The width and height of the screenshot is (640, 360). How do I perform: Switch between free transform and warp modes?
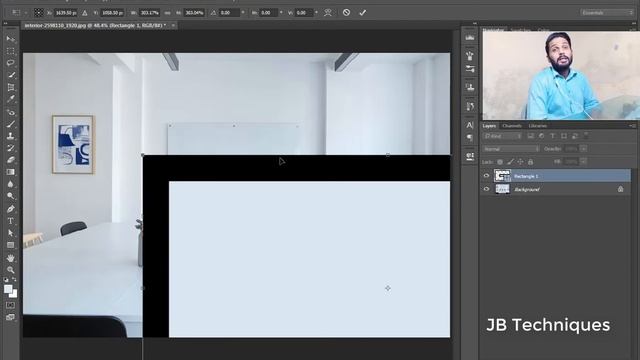[x=328, y=13]
